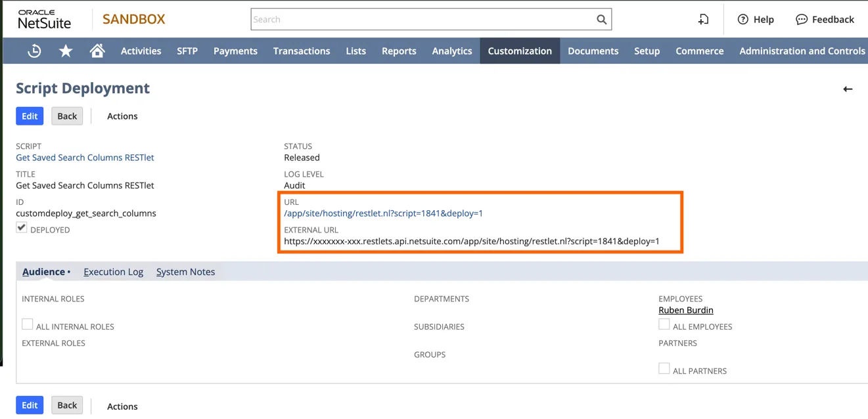
Task: Open the Lists menu
Action: (x=356, y=51)
